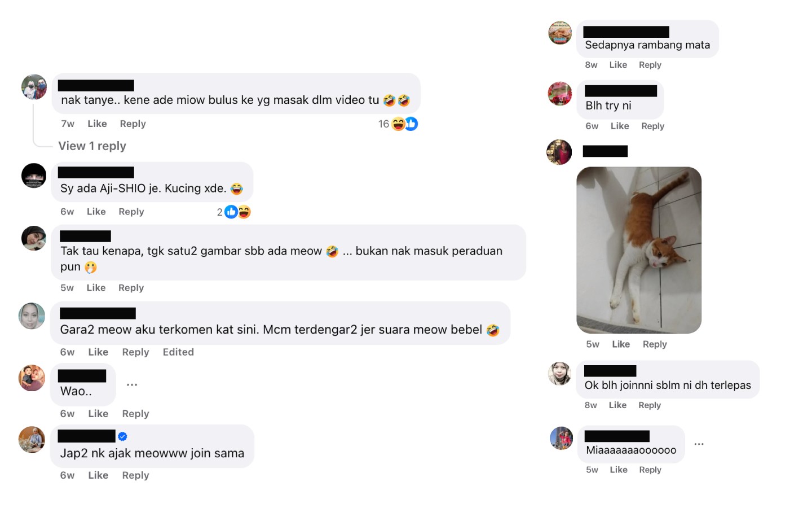Reply to the "Gara2 meow aku terkomen" comment
Viewport: 812px width, 508px height.
[x=135, y=352]
